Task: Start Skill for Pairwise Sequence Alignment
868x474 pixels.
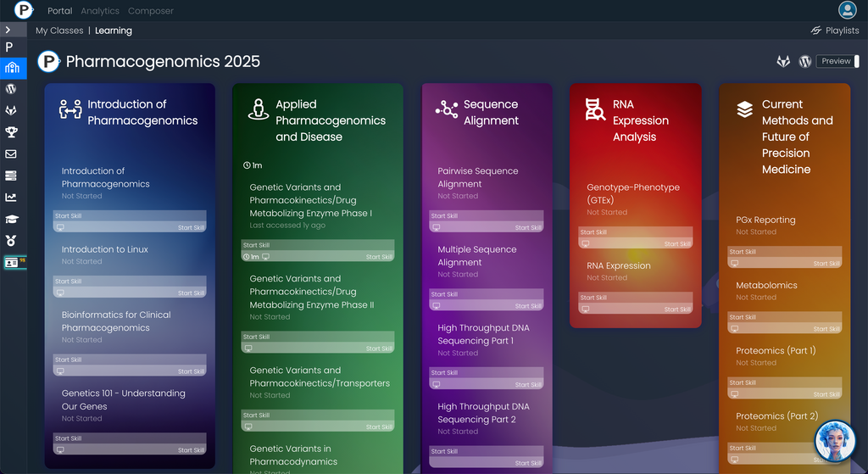Action: coord(486,221)
